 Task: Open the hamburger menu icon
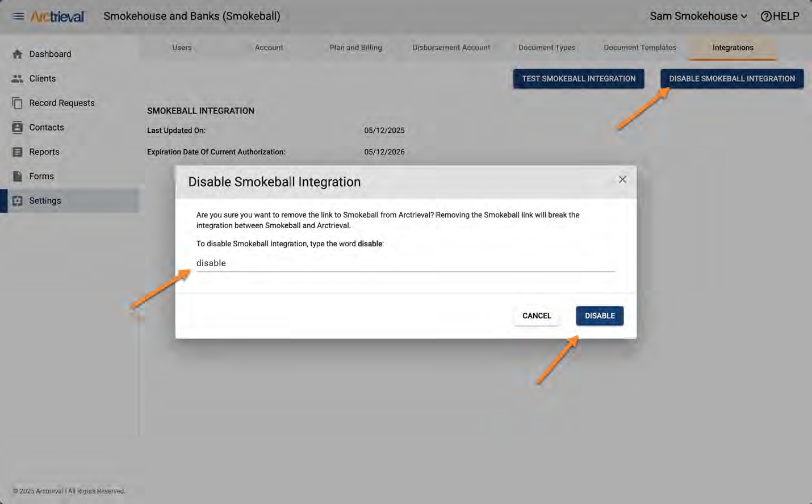[19, 16]
